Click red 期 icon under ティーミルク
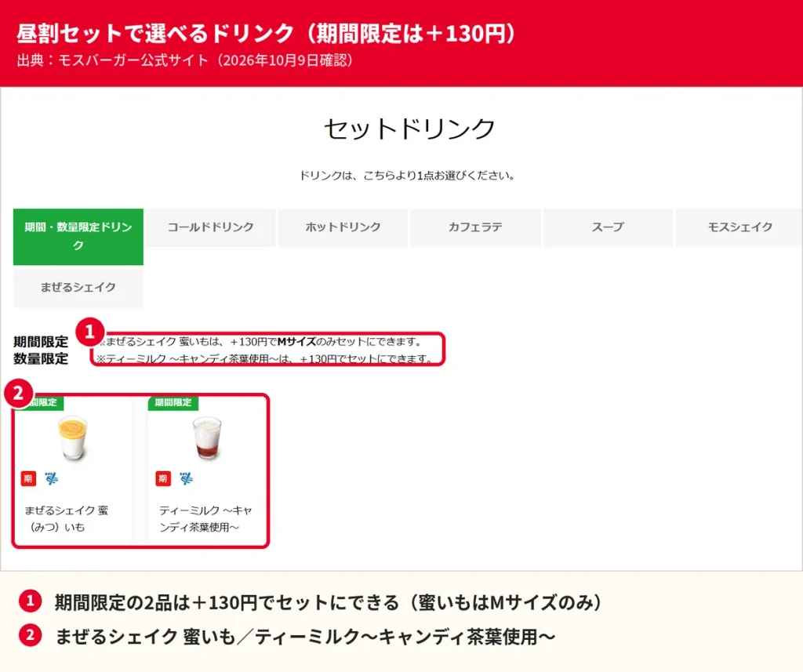The width and height of the screenshot is (803, 672). [x=163, y=478]
